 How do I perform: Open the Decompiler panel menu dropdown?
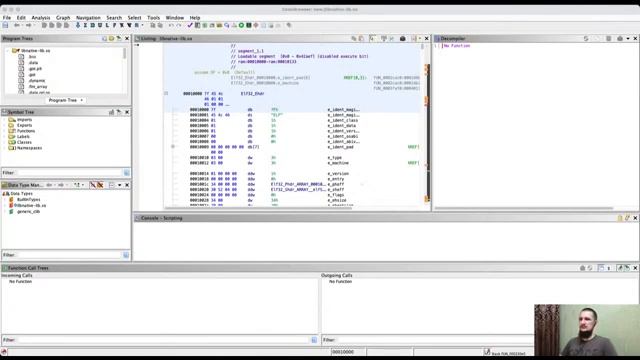[x=628, y=38]
